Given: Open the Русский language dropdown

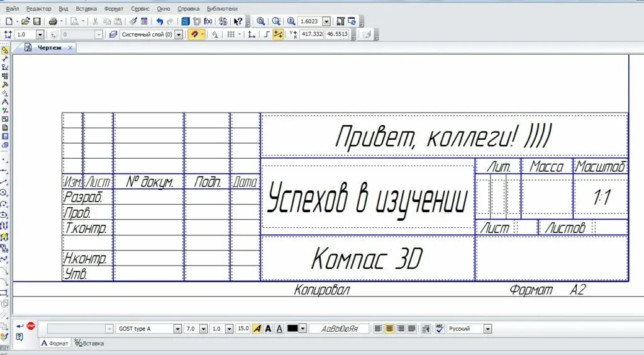Looking at the screenshot, I should tap(487, 329).
